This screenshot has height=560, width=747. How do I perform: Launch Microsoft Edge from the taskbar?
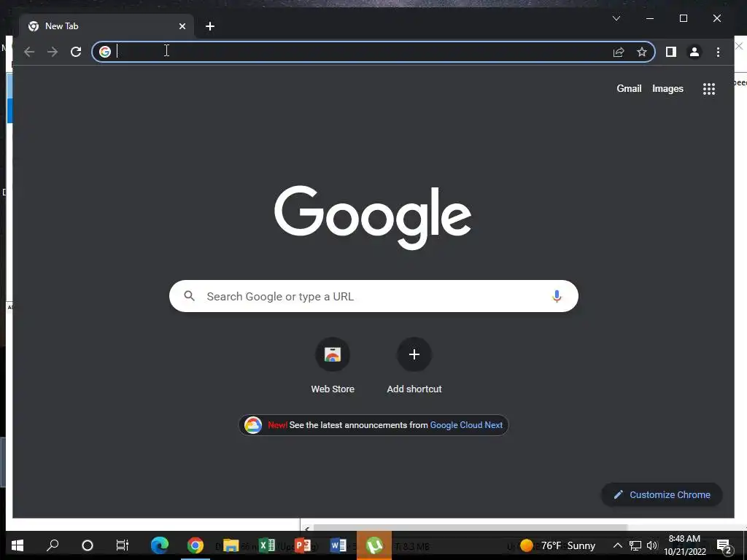coord(159,545)
